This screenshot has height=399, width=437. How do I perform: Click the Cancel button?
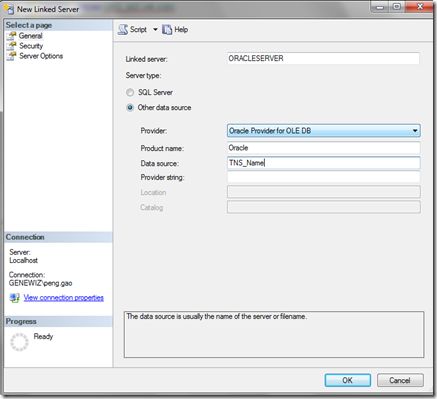point(400,380)
